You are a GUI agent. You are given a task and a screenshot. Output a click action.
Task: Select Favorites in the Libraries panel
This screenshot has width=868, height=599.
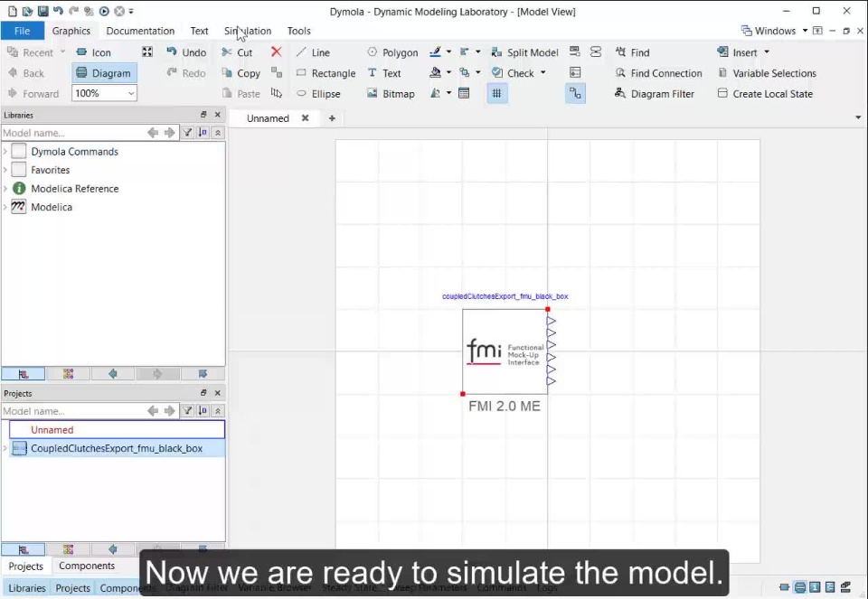click(50, 170)
